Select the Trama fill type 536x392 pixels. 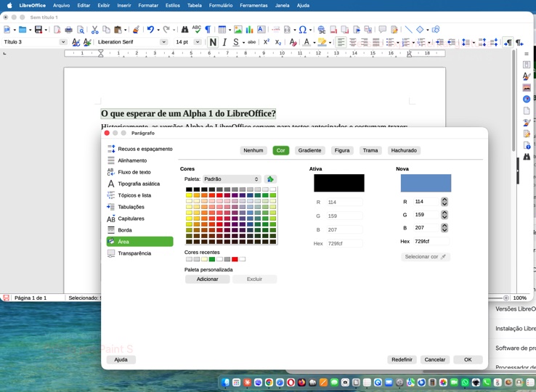click(370, 150)
